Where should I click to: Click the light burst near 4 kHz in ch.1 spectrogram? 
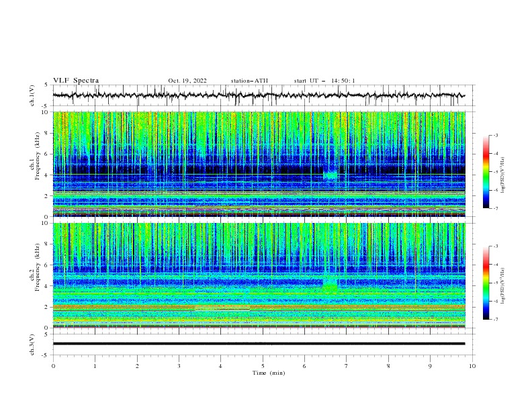pos(330,175)
